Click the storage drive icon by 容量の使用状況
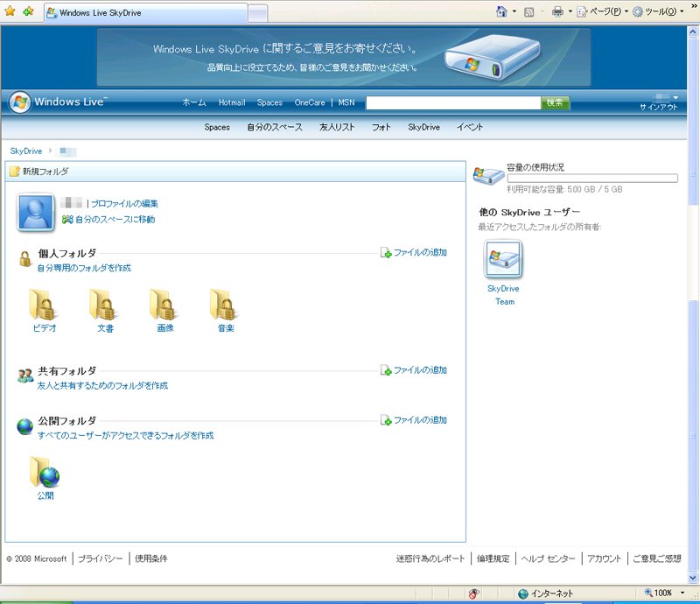 pos(488,176)
